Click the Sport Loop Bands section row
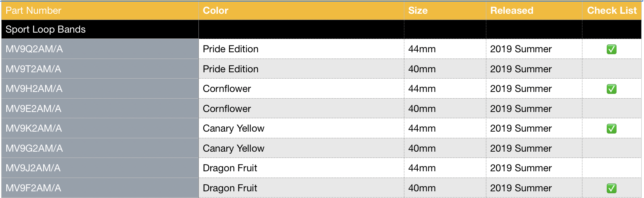This screenshot has height=198, width=644. pos(45,29)
